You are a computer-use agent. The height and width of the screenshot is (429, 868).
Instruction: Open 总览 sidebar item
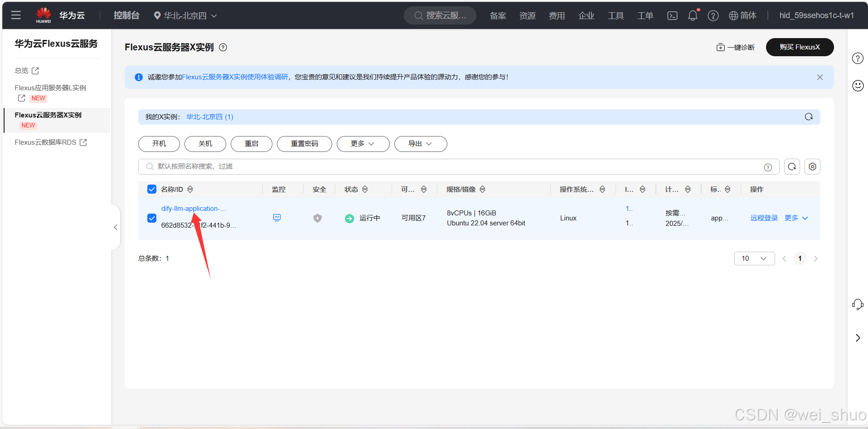[x=27, y=71]
